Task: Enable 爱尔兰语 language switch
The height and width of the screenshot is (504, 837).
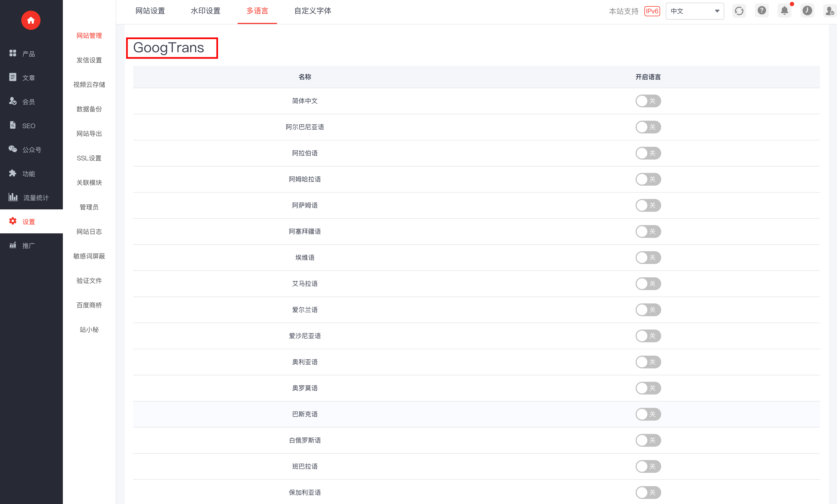Action: click(x=648, y=310)
